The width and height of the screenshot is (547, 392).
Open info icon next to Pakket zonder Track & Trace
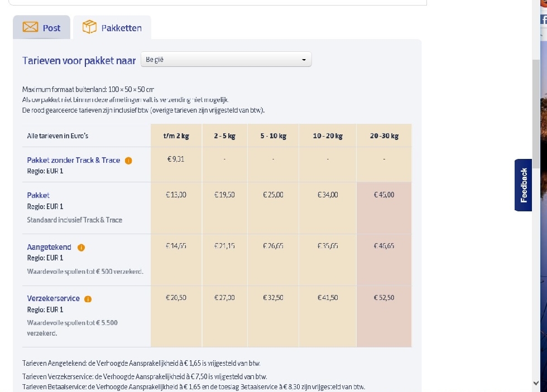point(128,161)
